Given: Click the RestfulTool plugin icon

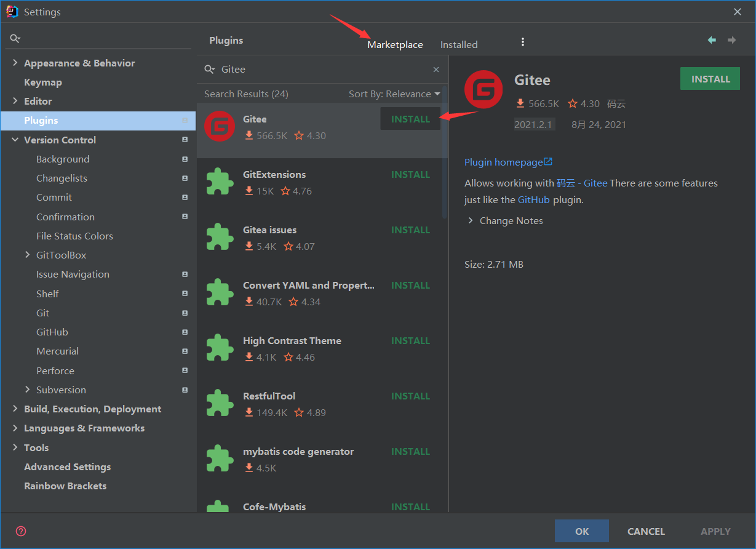Looking at the screenshot, I should pyautogui.click(x=220, y=403).
